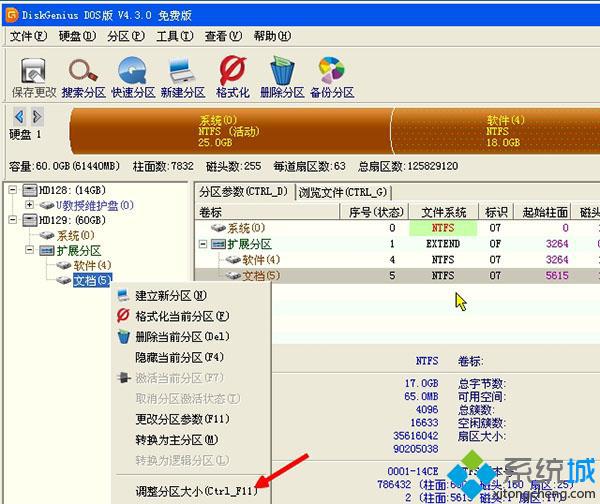The height and width of the screenshot is (504, 600).
Task: Click the HD129 disk drive icon
Action: [30, 220]
